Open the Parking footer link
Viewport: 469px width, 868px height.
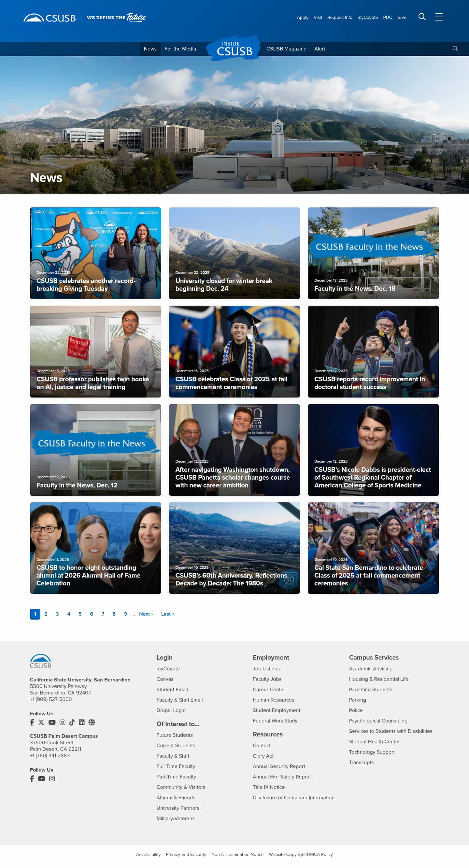point(357,700)
